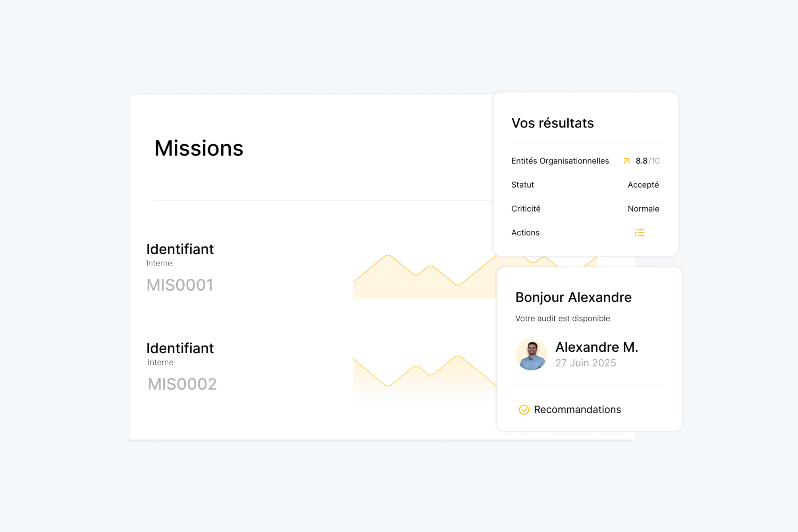Screen dimensions: 798x532
Task: Click the Missions page title
Action: click(x=199, y=148)
